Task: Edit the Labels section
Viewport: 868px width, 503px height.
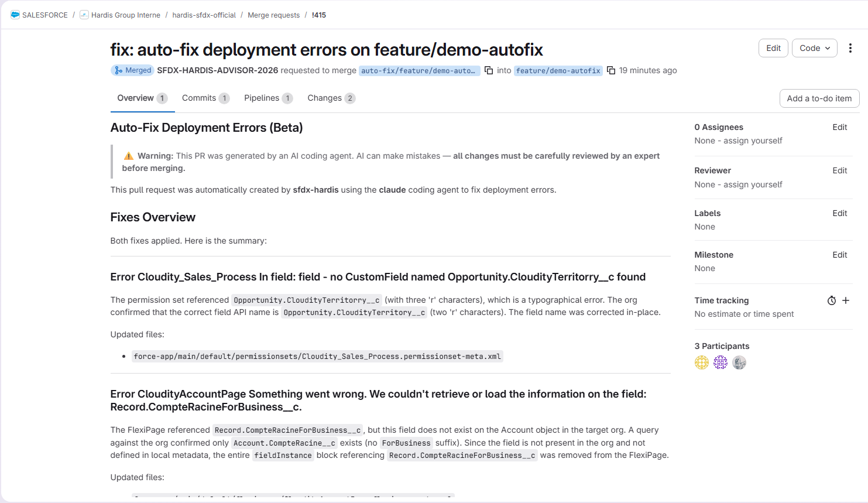Action: (840, 213)
